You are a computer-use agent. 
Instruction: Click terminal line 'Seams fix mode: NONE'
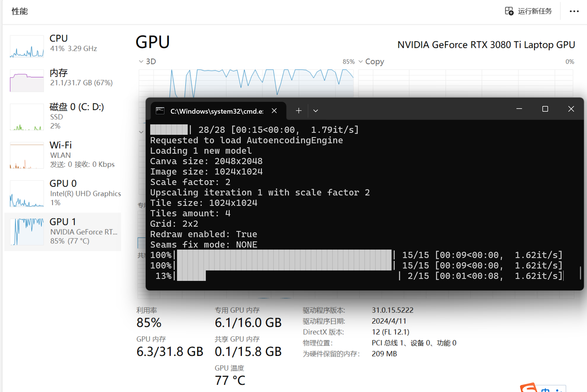[x=204, y=245]
